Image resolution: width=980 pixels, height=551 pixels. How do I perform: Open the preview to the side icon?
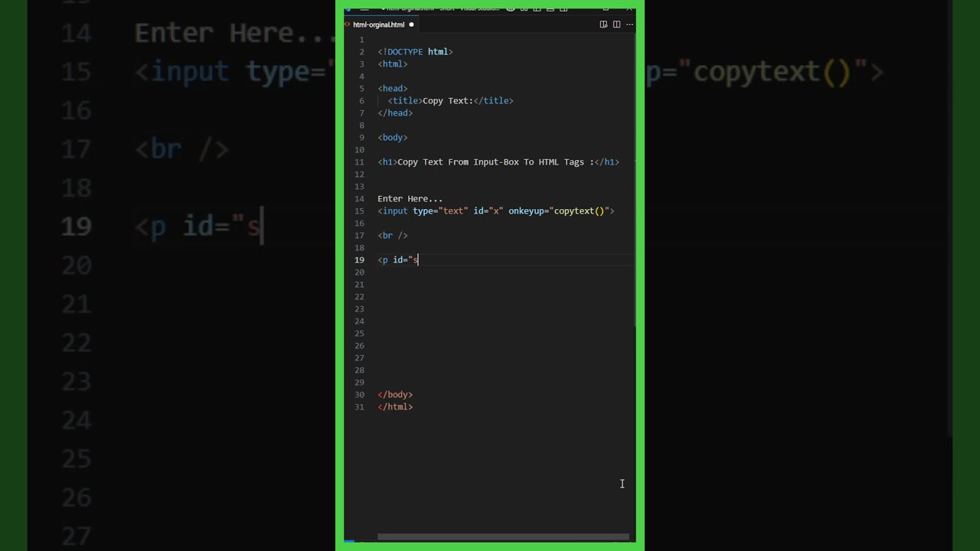click(x=603, y=24)
